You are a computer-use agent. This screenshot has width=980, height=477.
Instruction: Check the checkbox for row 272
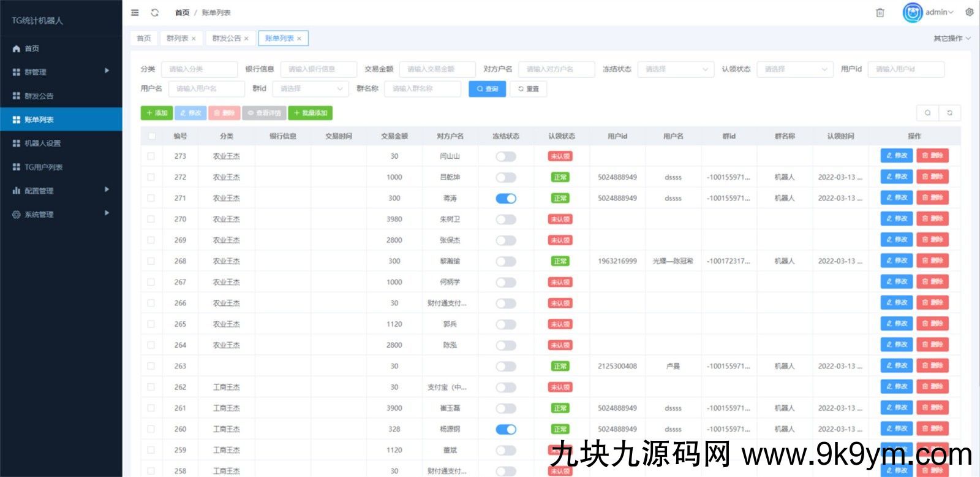(x=151, y=177)
